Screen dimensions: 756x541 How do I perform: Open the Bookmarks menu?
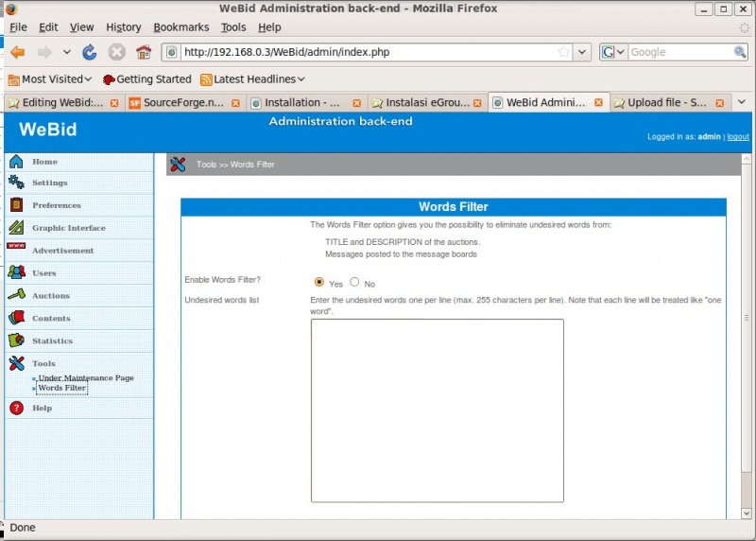(180, 27)
